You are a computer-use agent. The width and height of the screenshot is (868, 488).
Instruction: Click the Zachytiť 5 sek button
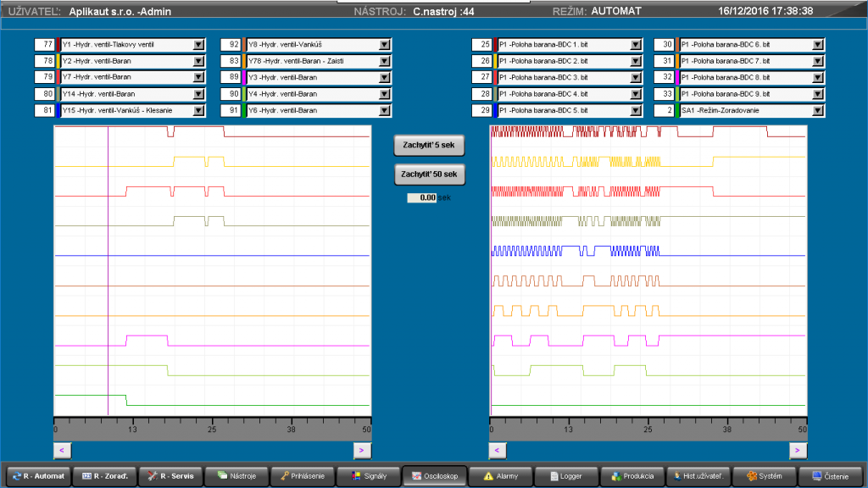(429, 145)
